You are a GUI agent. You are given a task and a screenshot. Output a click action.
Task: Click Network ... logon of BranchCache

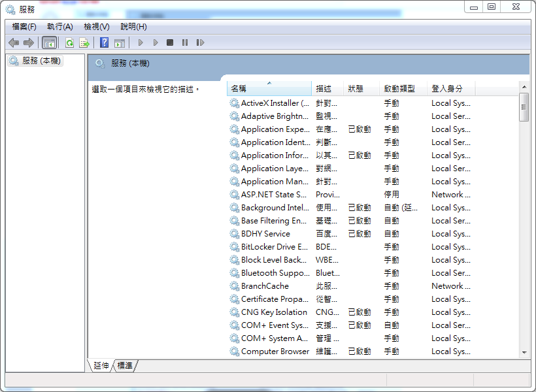[x=451, y=286]
